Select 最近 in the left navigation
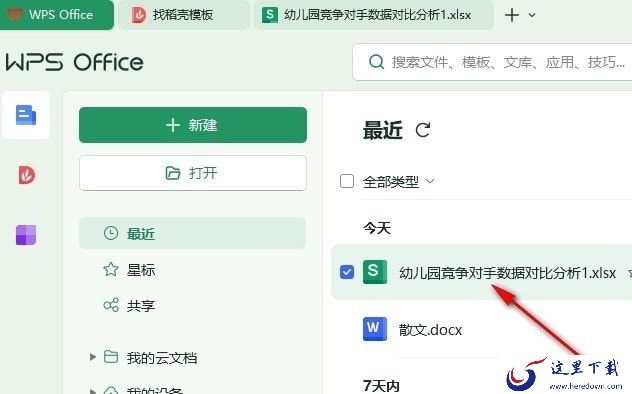The width and height of the screenshot is (632, 394). [x=193, y=233]
